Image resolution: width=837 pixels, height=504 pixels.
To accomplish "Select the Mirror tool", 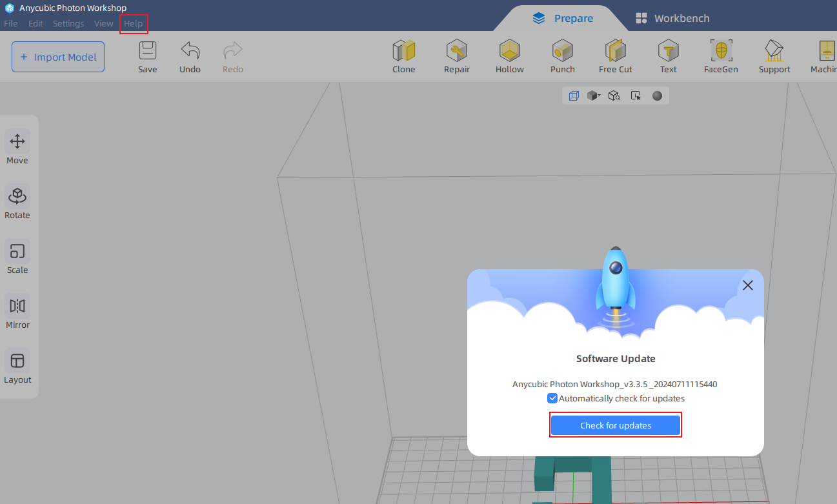I will pos(17,312).
